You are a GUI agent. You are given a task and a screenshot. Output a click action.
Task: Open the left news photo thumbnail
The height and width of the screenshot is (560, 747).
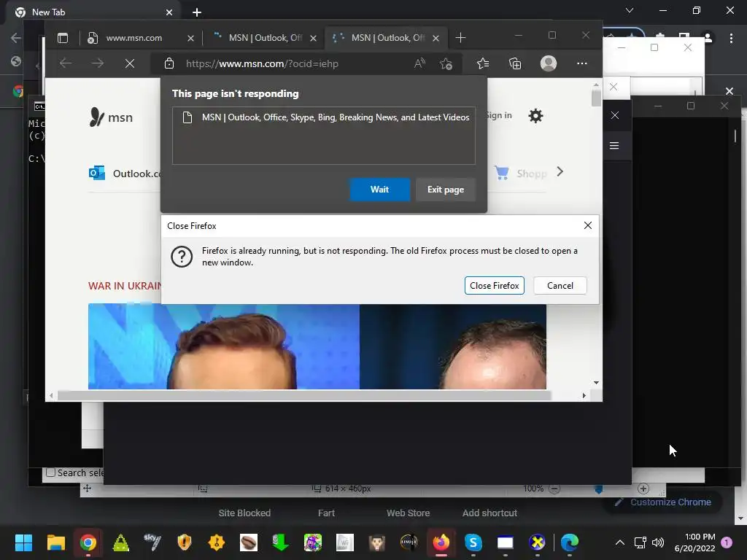pyautogui.click(x=223, y=346)
